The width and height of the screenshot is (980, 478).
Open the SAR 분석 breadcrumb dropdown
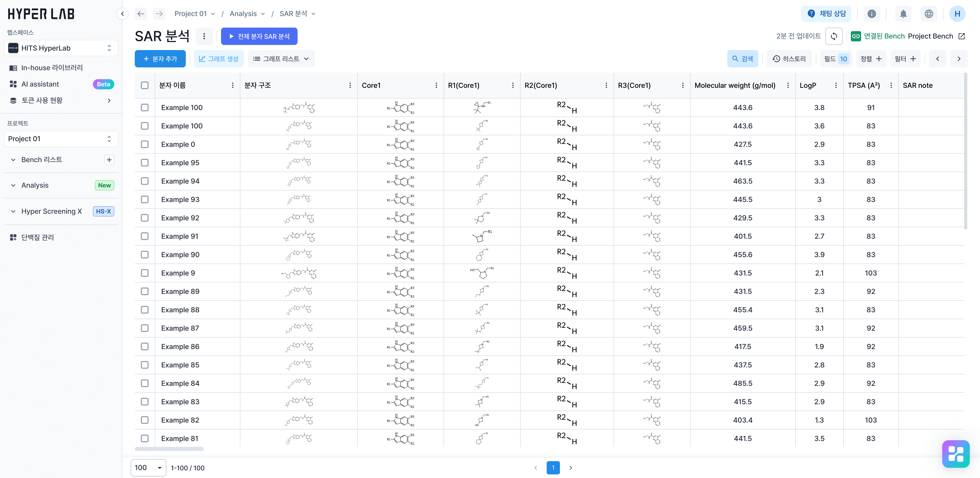pyautogui.click(x=297, y=14)
